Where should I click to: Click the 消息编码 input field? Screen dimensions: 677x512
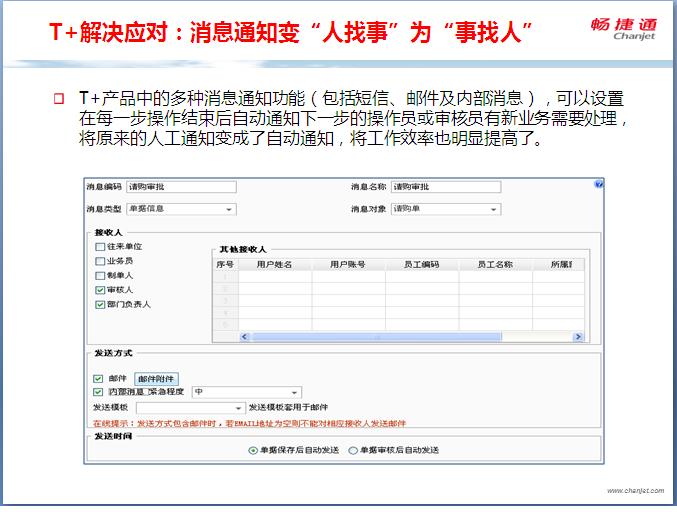pos(181,187)
